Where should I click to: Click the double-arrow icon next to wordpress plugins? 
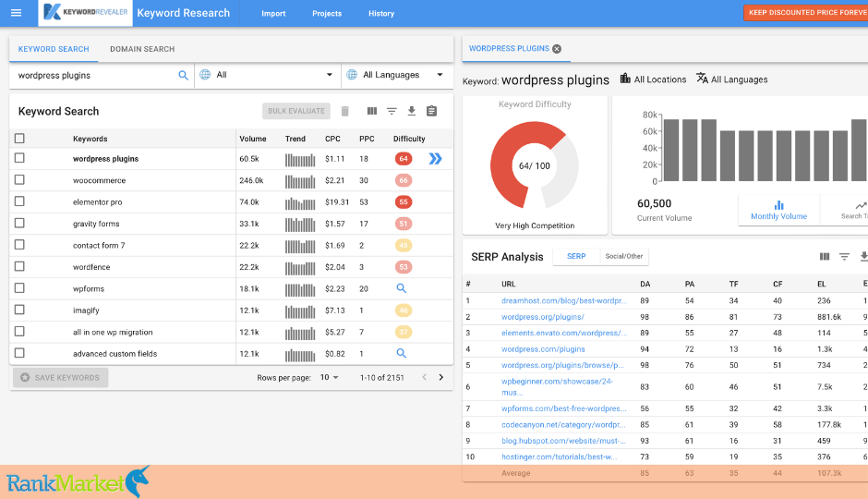(x=436, y=159)
